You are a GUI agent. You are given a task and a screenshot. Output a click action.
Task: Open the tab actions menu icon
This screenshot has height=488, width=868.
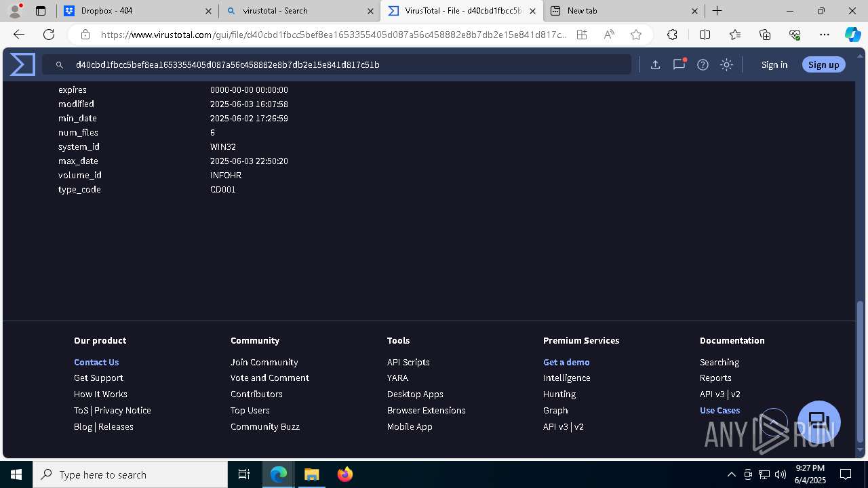(x=41, y=11)
